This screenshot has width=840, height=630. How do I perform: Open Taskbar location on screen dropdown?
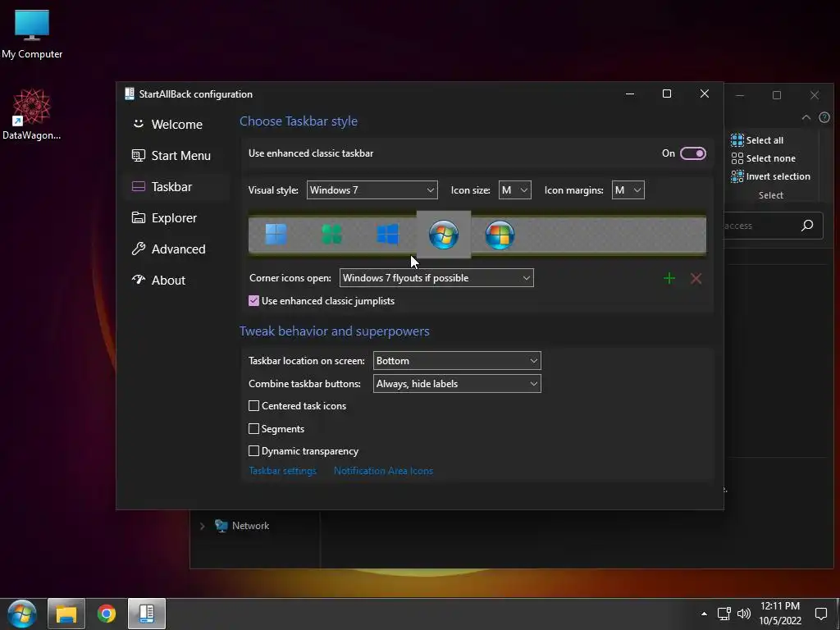coord(457,361)
